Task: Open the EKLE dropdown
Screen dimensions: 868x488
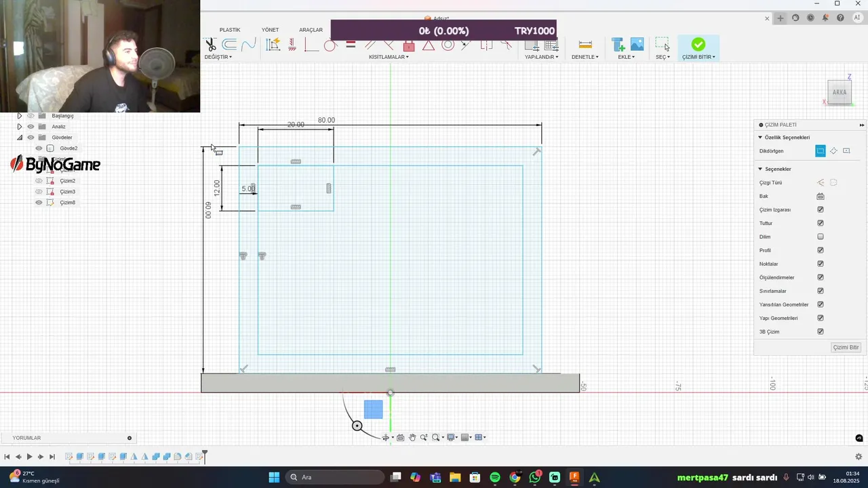Action: pos(627,57)
